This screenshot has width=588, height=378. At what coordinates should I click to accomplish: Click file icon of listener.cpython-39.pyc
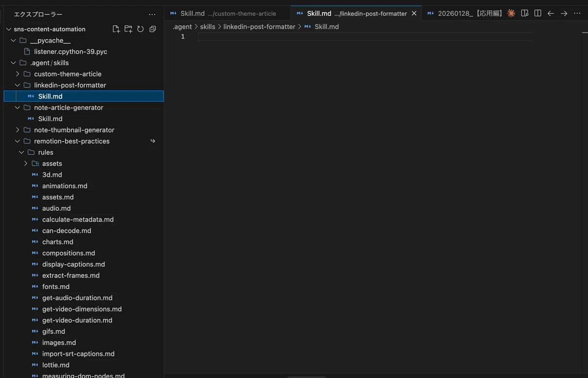click(27, 51)
